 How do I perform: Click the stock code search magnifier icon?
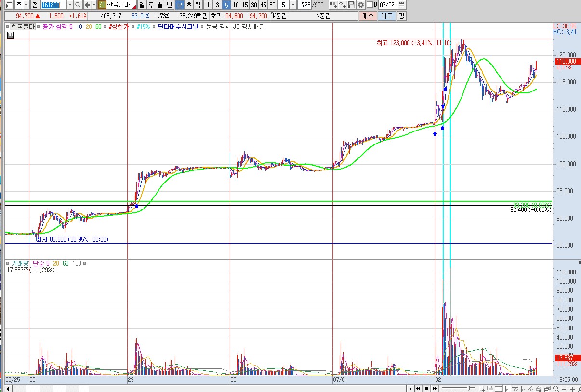pyautogui.click(x=78, y=5)
